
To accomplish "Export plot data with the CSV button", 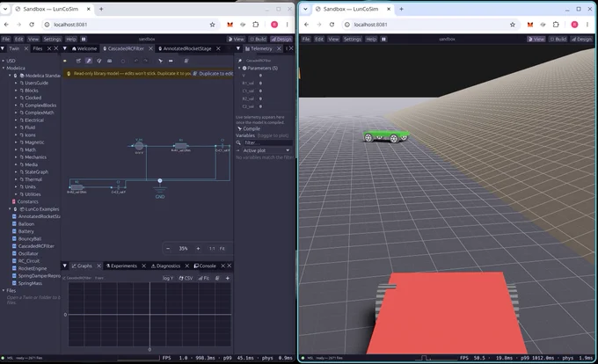I will pos(186,278).
